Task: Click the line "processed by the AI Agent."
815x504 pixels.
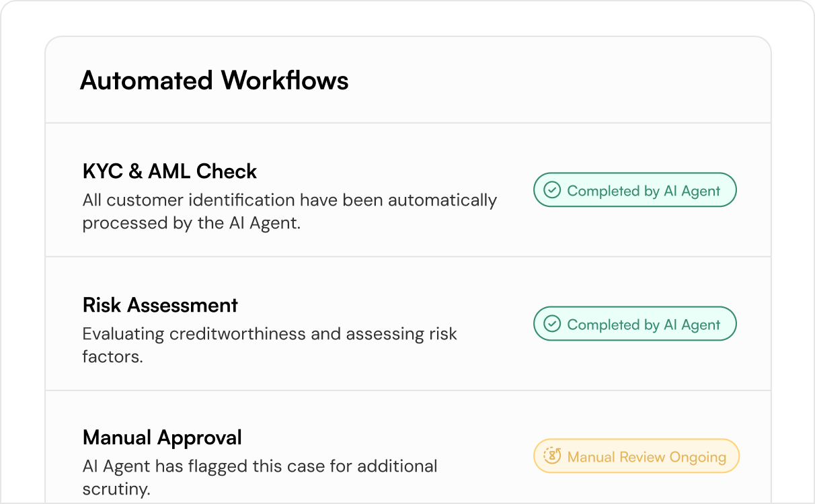Action: coord(192,223)
